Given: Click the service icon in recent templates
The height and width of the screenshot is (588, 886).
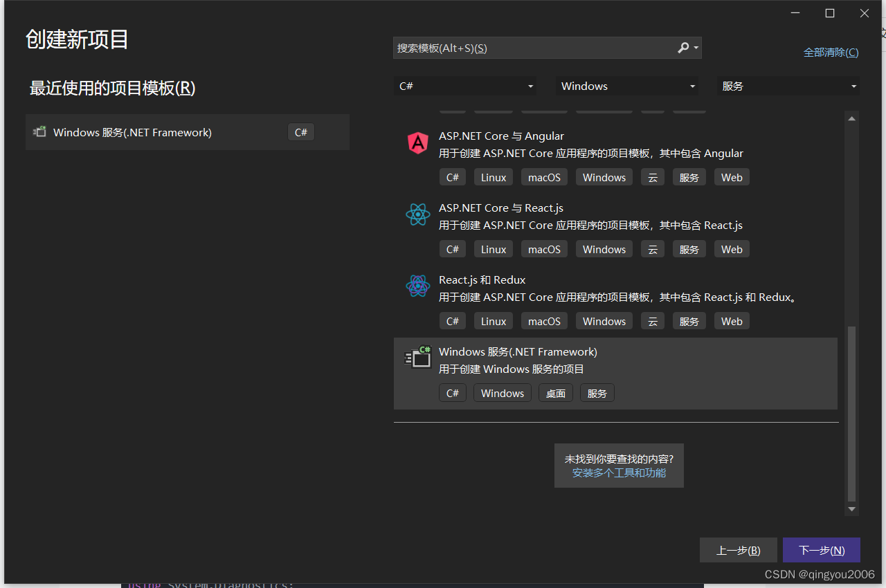Looking at the screenshot, I should (39, 131).
